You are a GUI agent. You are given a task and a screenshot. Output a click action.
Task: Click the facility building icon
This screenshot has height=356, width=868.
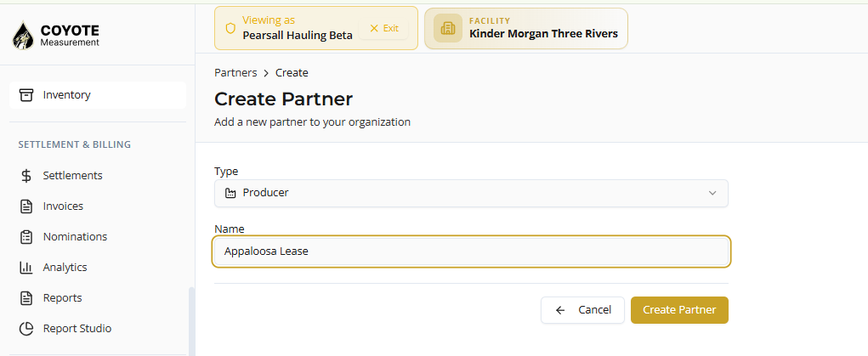[448, 28]
